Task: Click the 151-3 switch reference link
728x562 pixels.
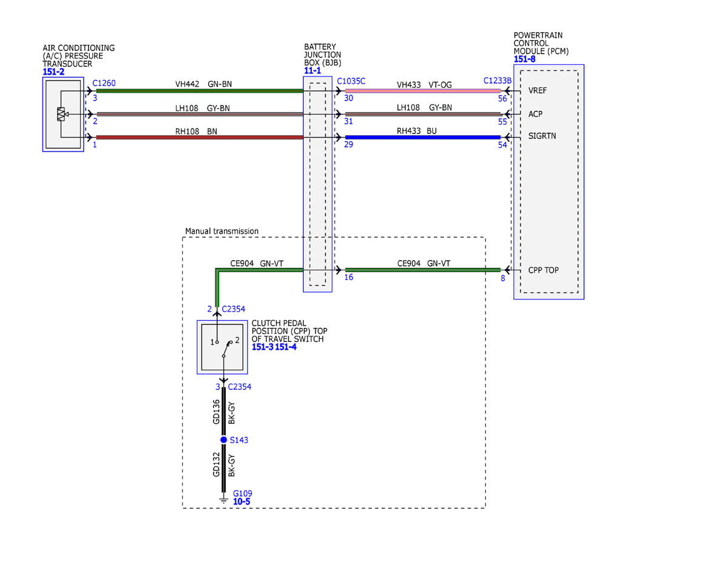Action: coord(262,347)
